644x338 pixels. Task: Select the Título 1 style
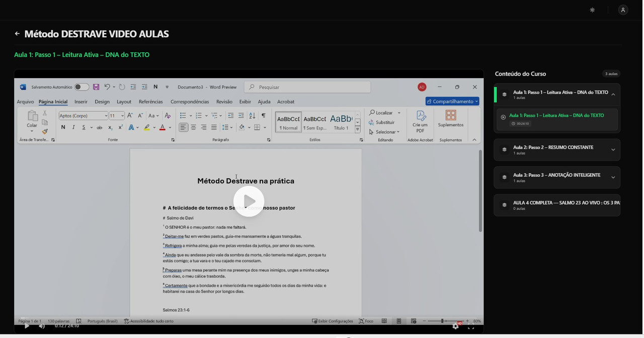pos(341,122)
